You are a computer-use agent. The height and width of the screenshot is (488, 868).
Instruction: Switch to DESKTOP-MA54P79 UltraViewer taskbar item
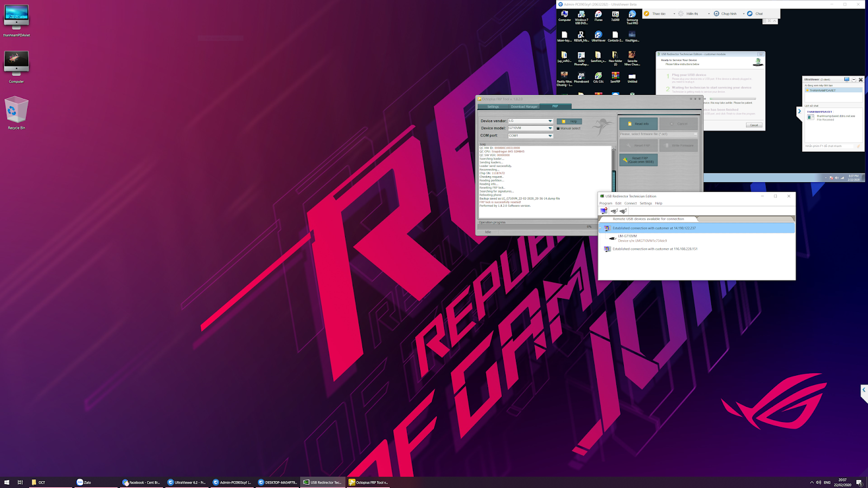(277, 482)
